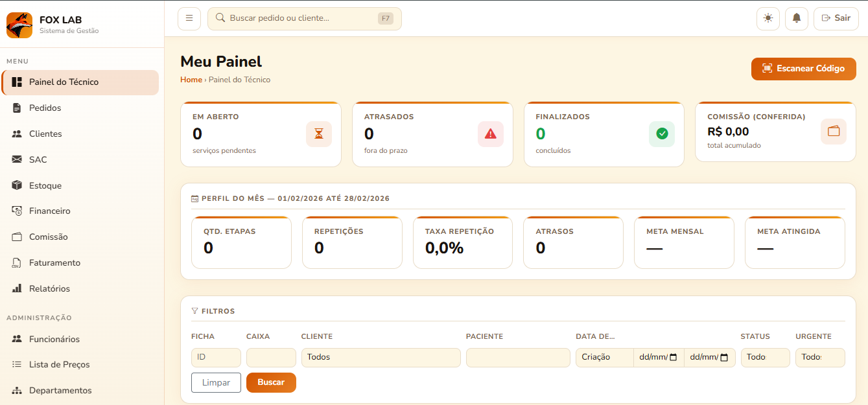The image size is (868, 405).
Task: Open the Cliente dropdown showing Todos
Action: coord(381,358)
